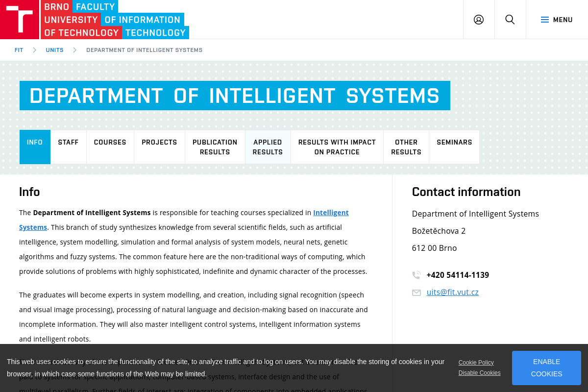Select the INFO tab
This screenshot has width=588, height=392.
click(35, 143)
